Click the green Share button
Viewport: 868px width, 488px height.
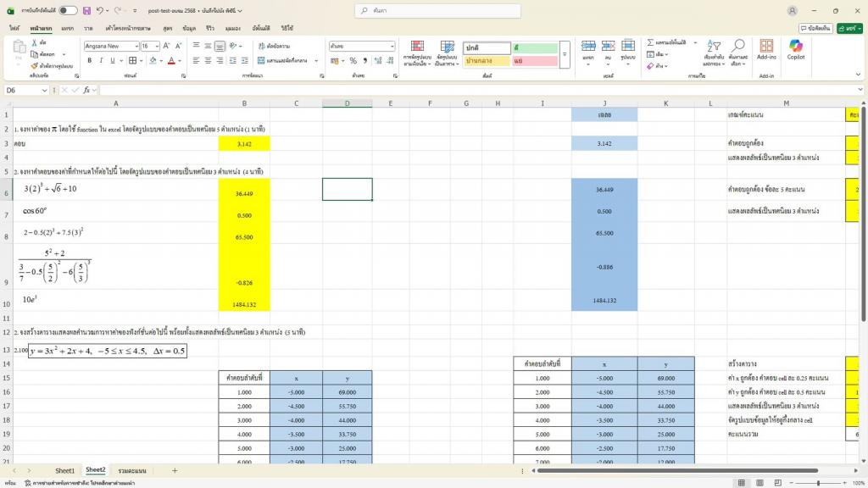[x=849, y=28]
